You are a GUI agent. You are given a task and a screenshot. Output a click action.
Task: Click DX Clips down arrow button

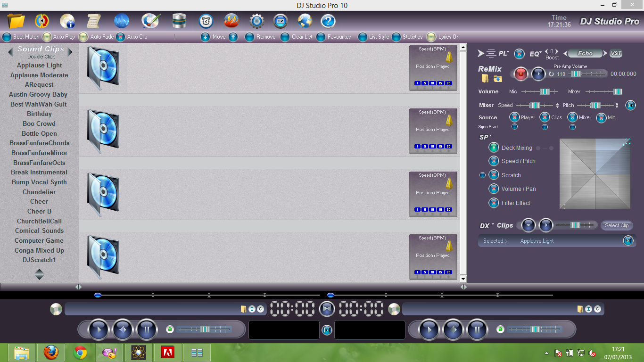click(x=528, y=225)
